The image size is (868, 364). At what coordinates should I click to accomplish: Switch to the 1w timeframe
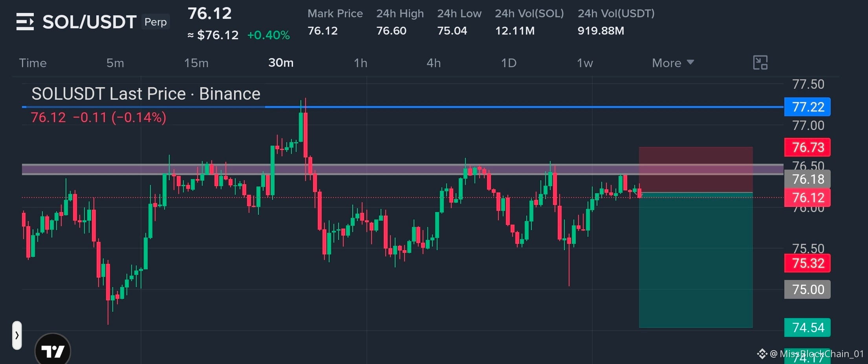coord(585,63)
